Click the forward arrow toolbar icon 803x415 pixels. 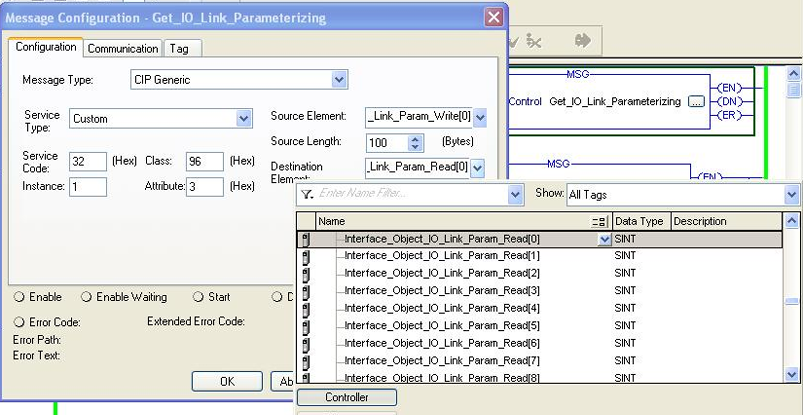click(582, 42)
